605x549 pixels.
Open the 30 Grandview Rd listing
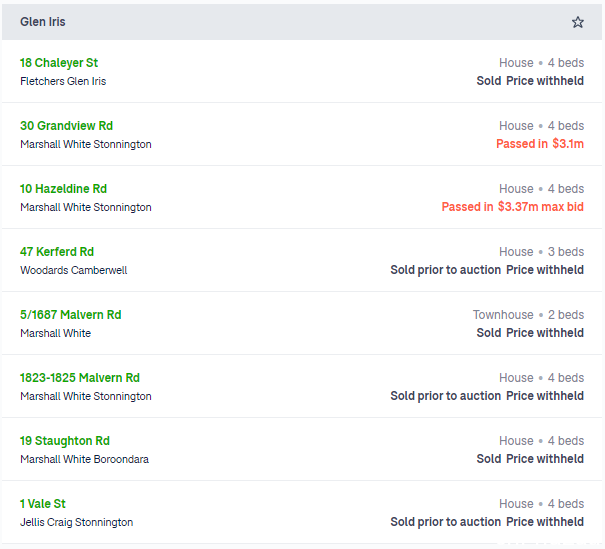(x=66, y=125)
